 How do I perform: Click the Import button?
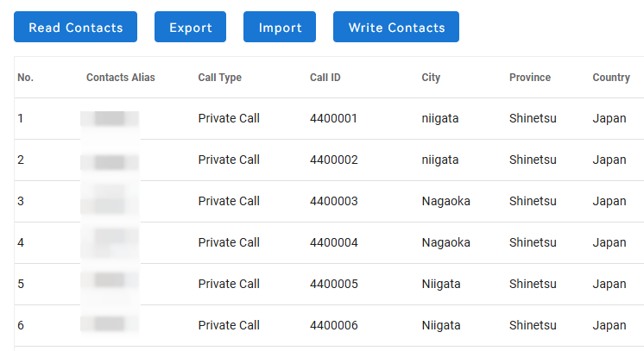point(280,28)
